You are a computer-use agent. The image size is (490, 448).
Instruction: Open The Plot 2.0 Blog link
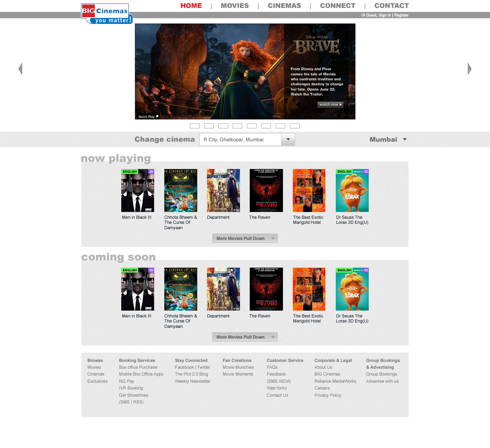(192, 374)
